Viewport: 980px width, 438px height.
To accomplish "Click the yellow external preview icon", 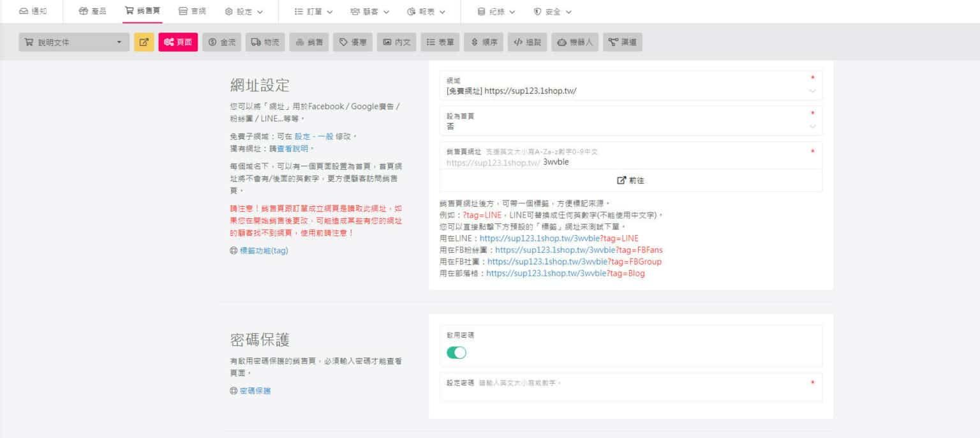I will [x=142, y=42].
